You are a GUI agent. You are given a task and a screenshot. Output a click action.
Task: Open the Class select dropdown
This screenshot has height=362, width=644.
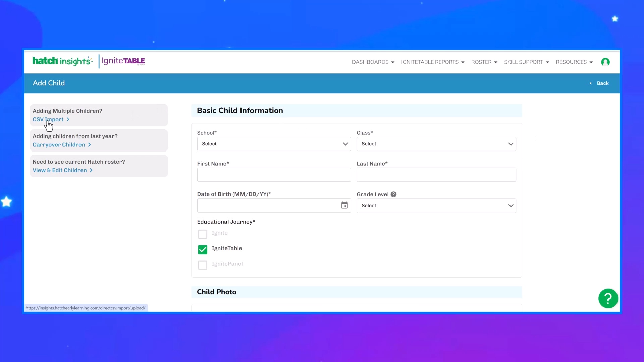(436, 144)
